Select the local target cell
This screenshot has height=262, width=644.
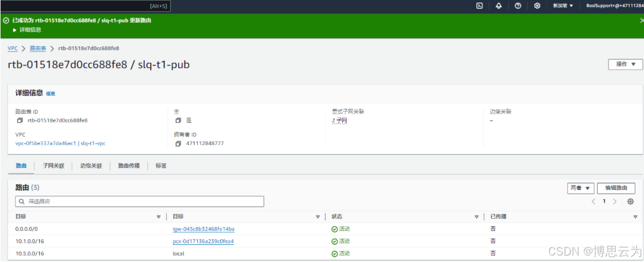click(179, 254)
